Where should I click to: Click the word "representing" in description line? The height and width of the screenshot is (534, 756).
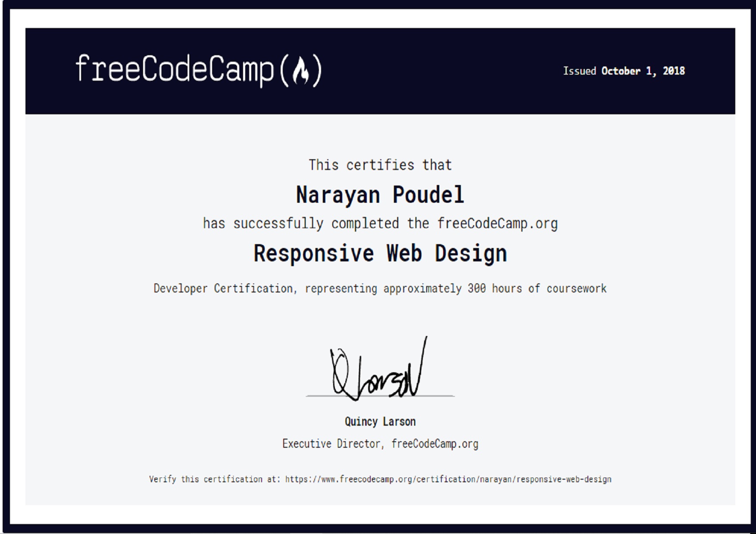tap(341, 289)
